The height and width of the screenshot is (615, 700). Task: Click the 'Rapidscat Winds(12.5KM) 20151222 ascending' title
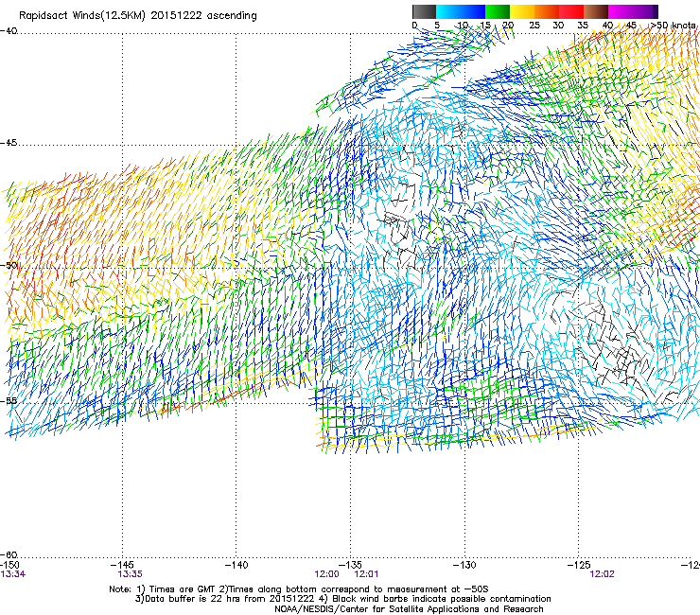click(x=138, y=16)
